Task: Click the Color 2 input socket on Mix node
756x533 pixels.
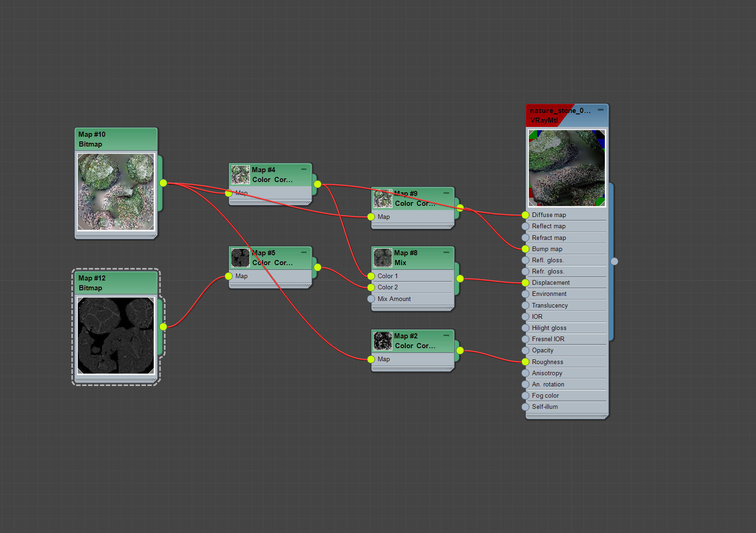Action: 371,288
